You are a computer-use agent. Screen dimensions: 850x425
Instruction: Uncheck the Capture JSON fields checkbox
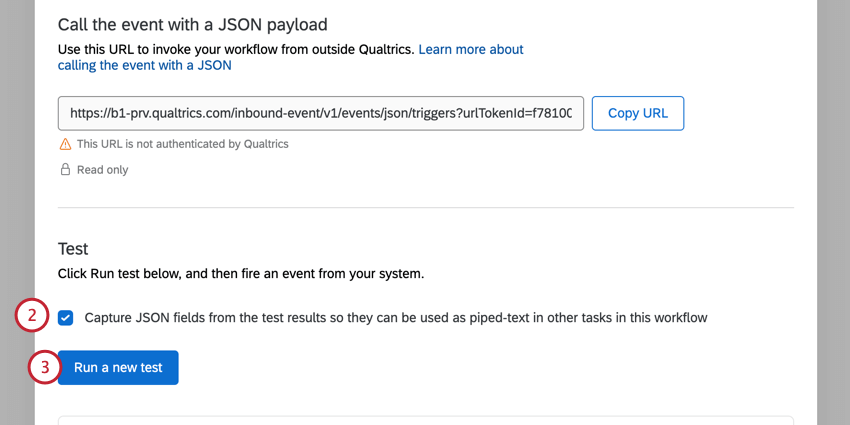66,318
